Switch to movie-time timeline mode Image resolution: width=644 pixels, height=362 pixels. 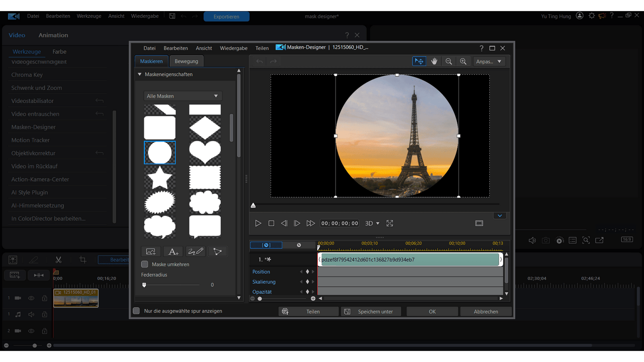pyautogui.click(x=299, y=245)
